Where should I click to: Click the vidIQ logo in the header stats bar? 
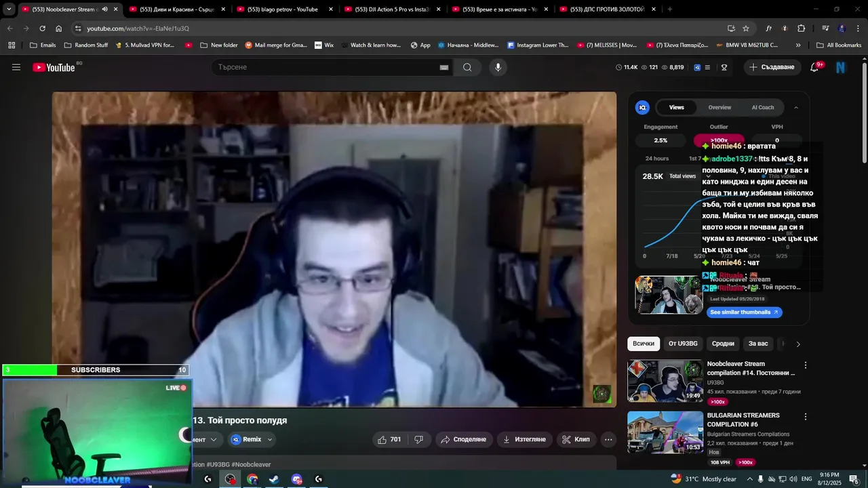pos(698,67)
